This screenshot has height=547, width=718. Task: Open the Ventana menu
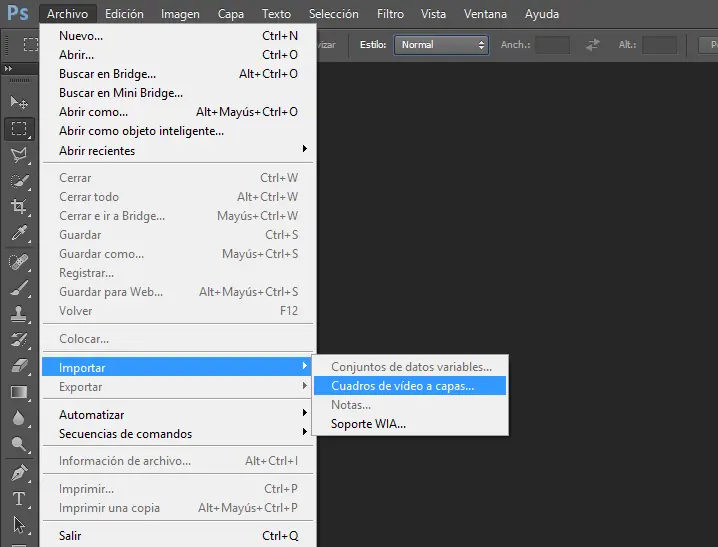tap(485, 14)
